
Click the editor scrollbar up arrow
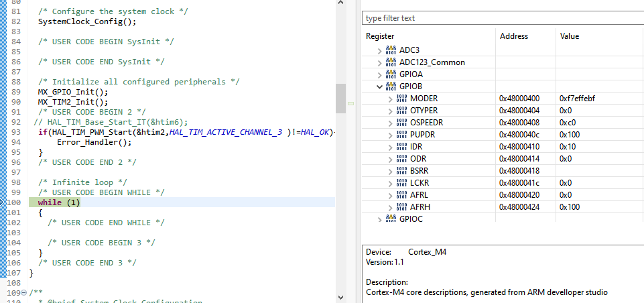pyautogui.click(x=341, y=3)
